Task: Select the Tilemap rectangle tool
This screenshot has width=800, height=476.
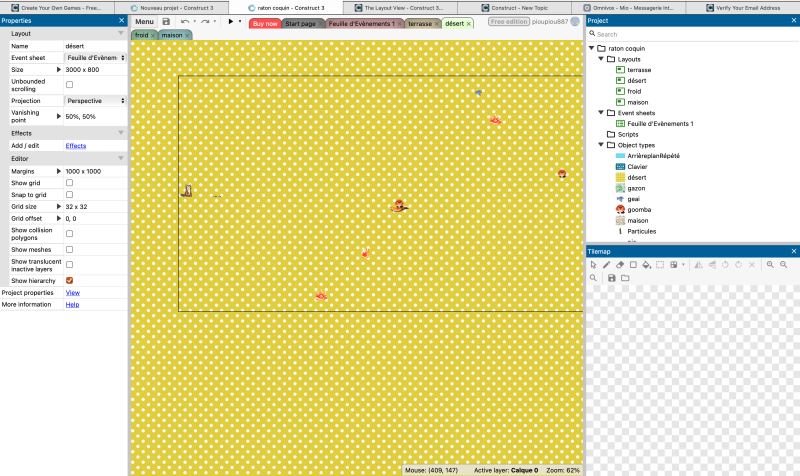Action: pos(633,265)
